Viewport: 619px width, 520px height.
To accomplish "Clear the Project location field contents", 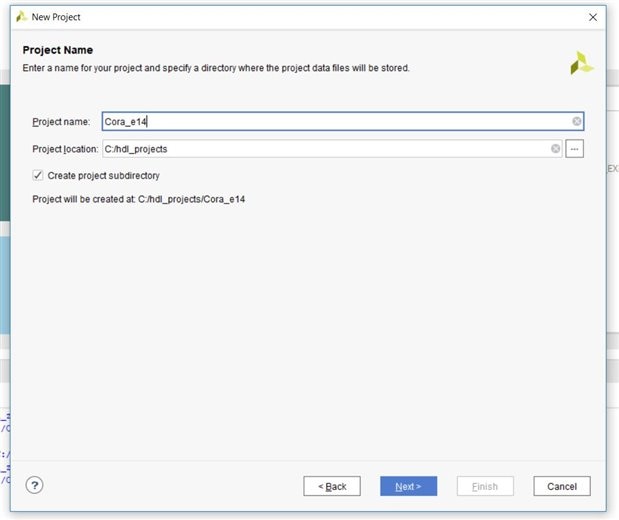I will pos(555,149).
